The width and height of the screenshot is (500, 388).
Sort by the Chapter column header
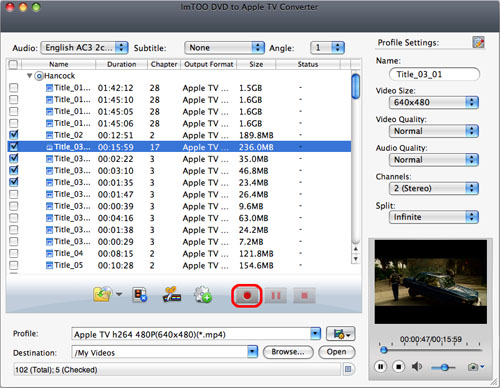(x=164, y=64)
